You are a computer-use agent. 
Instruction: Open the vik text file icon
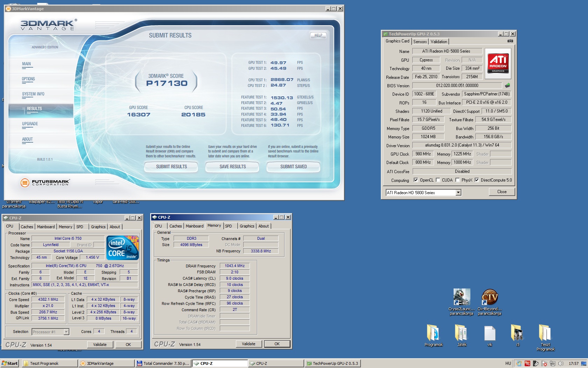click(490, 333)
